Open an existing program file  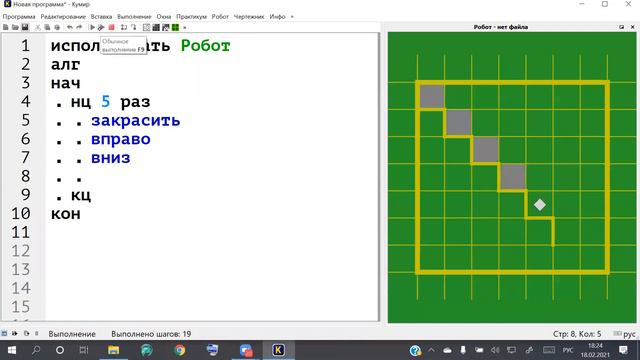point(15,27)
